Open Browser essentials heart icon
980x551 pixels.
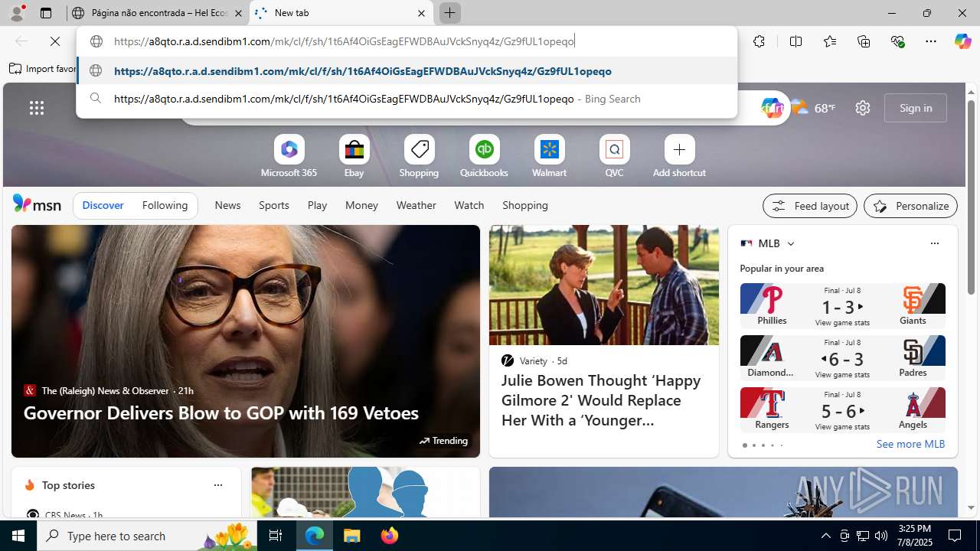[x=897, y=41]
